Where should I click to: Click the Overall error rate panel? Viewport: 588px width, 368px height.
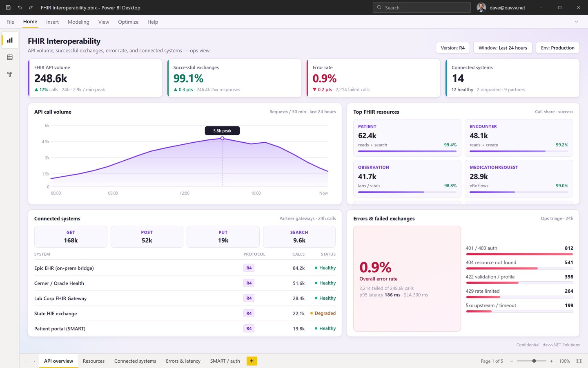coord(407,278)
